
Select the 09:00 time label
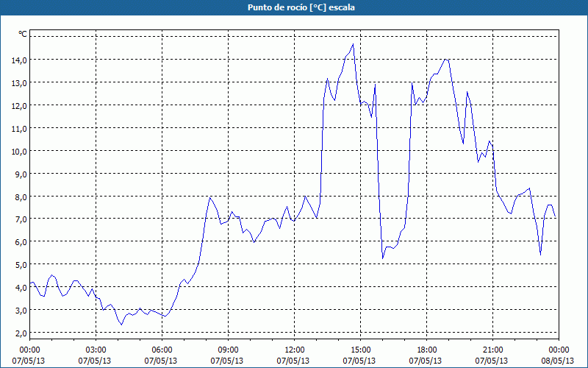click(228, 350)
